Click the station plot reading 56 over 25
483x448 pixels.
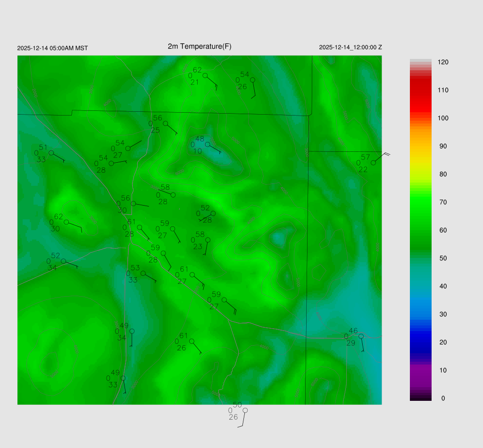point(165,124)
